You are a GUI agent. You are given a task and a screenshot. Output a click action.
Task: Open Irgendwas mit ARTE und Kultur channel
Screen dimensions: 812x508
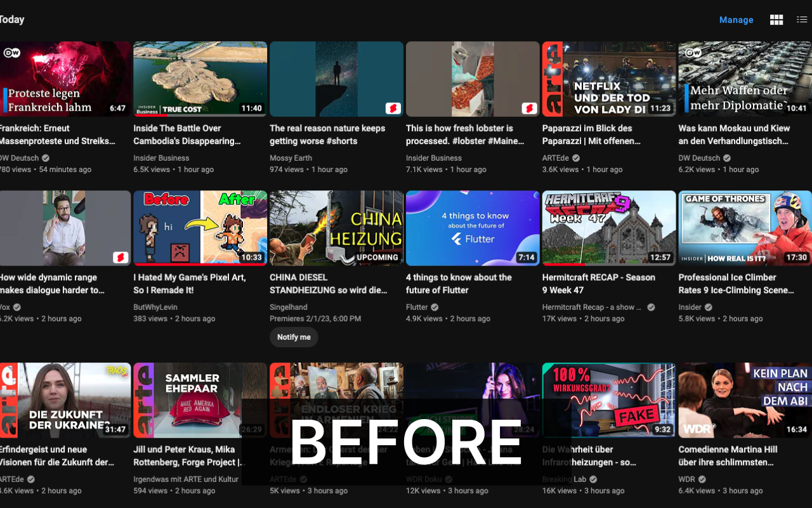(186, 479)
